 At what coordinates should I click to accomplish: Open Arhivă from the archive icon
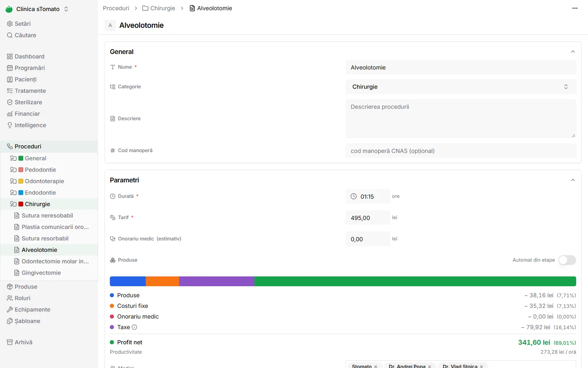(10, 342)
